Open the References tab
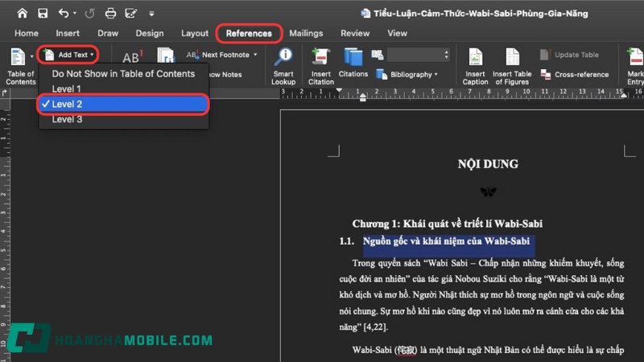The width and height of the screenshot is (644, 362). pyautogui.click(x=249, y=33)
